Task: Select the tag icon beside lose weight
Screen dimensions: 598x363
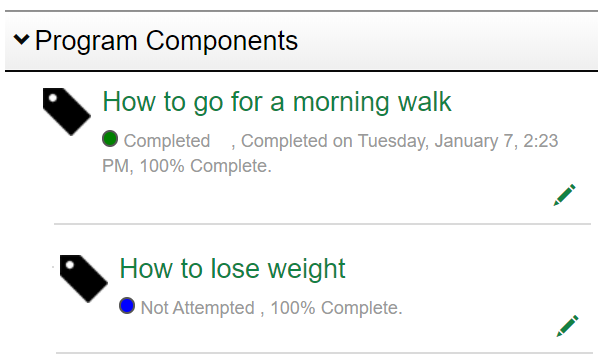Action: click(x=84, y=278)
